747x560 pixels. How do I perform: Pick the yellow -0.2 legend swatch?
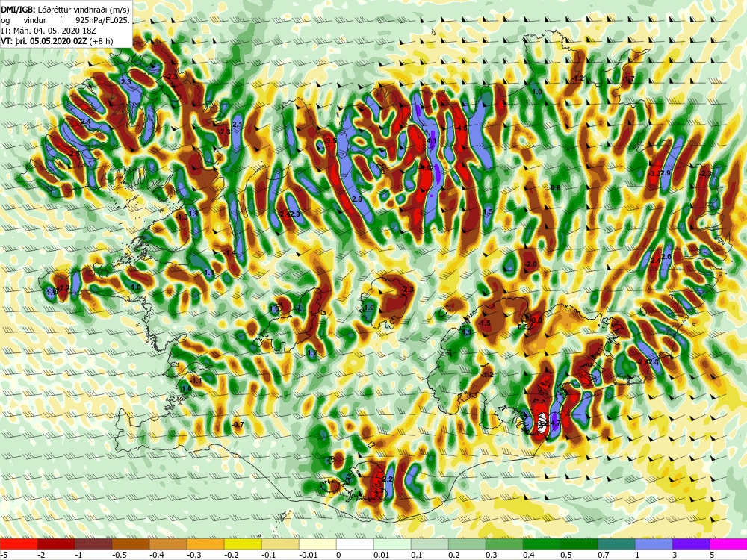pyautogui.click(x=243, y=544)
